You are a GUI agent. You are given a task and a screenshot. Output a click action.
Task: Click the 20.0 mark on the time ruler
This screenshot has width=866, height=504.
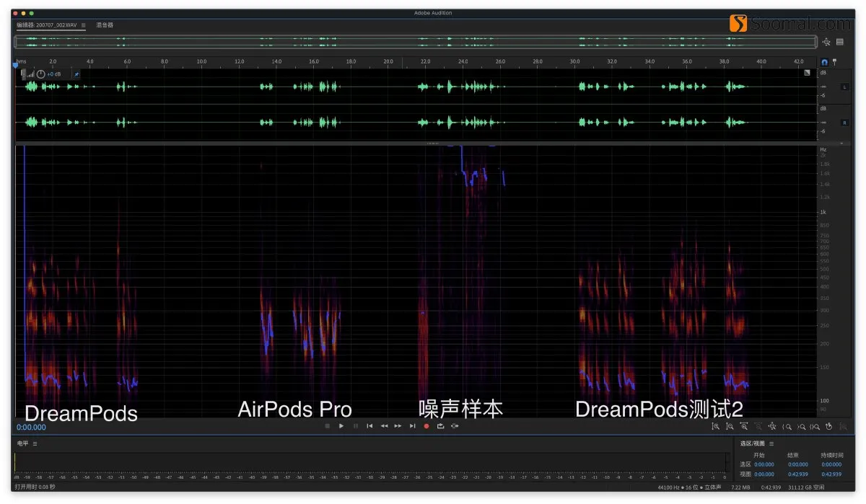(388, 61)
